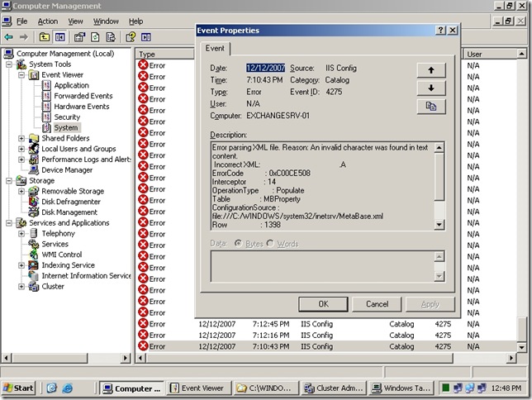Viewport: 532px width, 400px height.
Task: Open Disk Management in the tree
Action: [69, 212]
